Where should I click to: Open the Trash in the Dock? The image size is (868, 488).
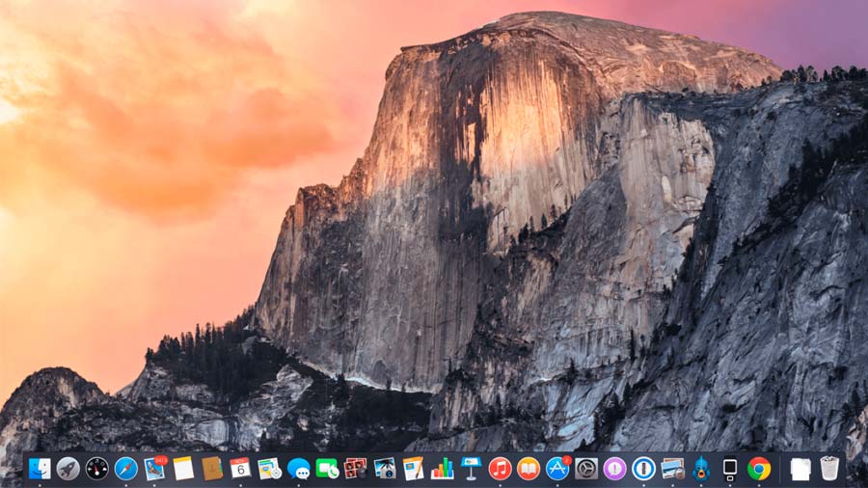pyautogui.click(x=829, y=468)
